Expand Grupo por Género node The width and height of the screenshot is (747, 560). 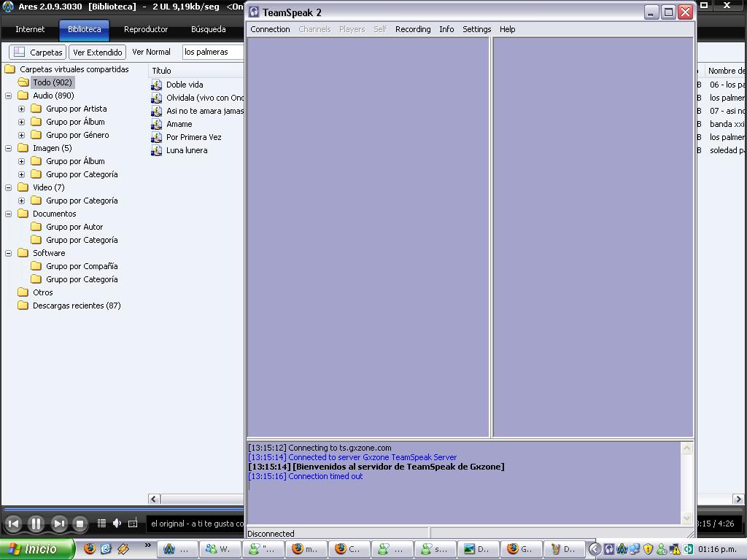pyautogui.click(x=21, y=135)
